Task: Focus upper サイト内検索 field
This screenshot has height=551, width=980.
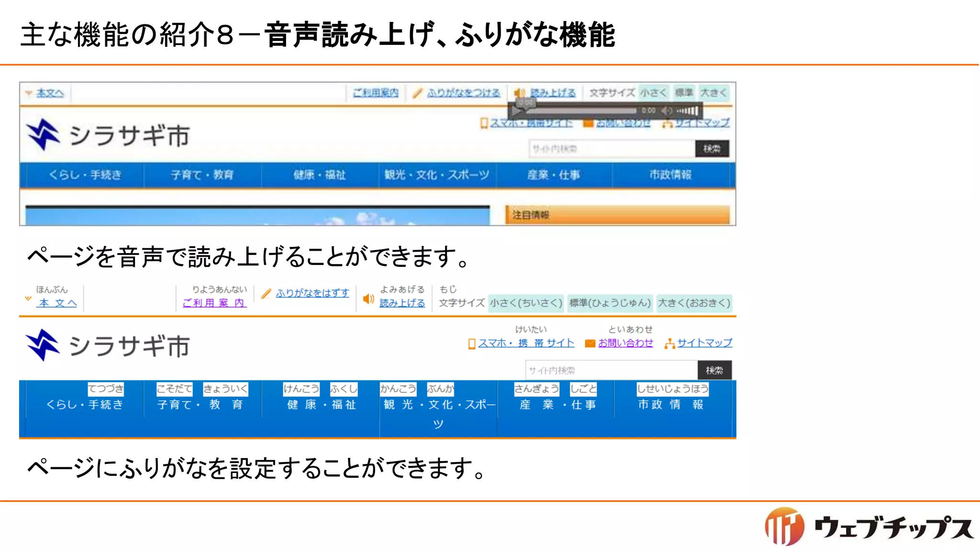Action: click(x=612, y=149)
